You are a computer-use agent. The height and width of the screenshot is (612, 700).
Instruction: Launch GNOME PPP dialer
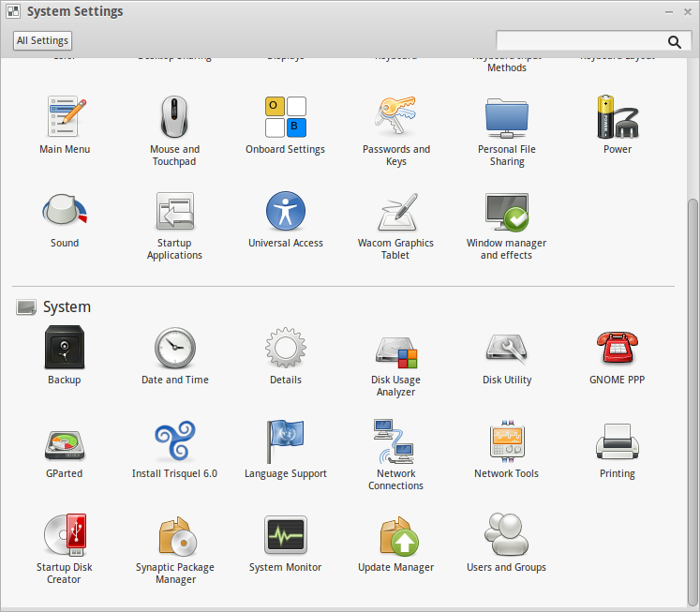(x=617, y=349)
